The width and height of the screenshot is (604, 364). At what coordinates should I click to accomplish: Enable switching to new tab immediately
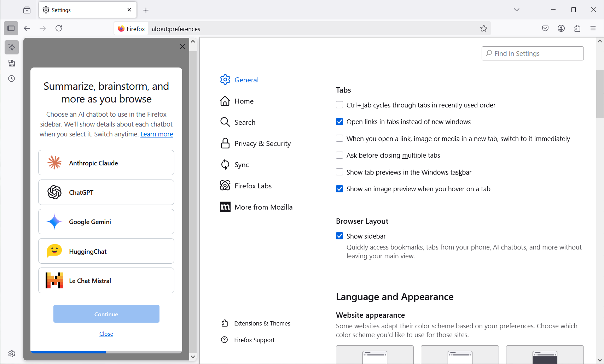pyautogui.click(x=339, y=139)
